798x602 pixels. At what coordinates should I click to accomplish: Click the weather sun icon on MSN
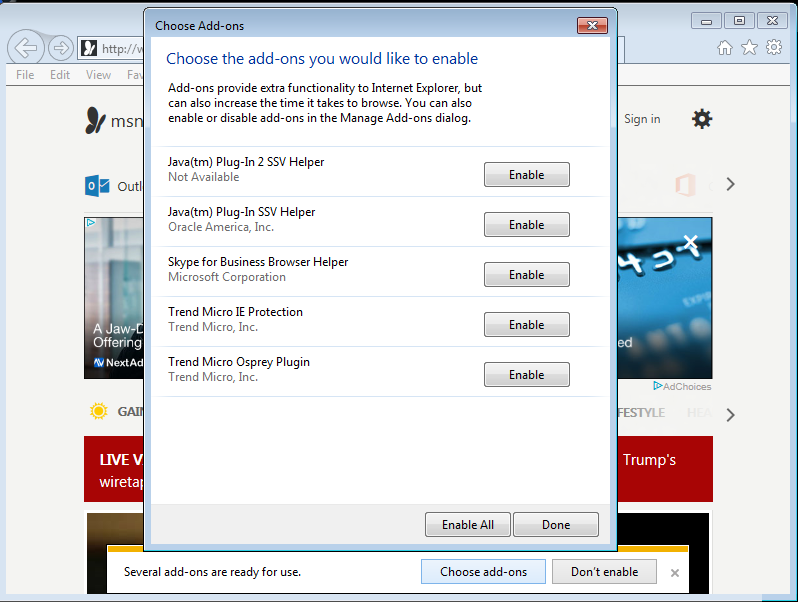(x=99, y=411)
